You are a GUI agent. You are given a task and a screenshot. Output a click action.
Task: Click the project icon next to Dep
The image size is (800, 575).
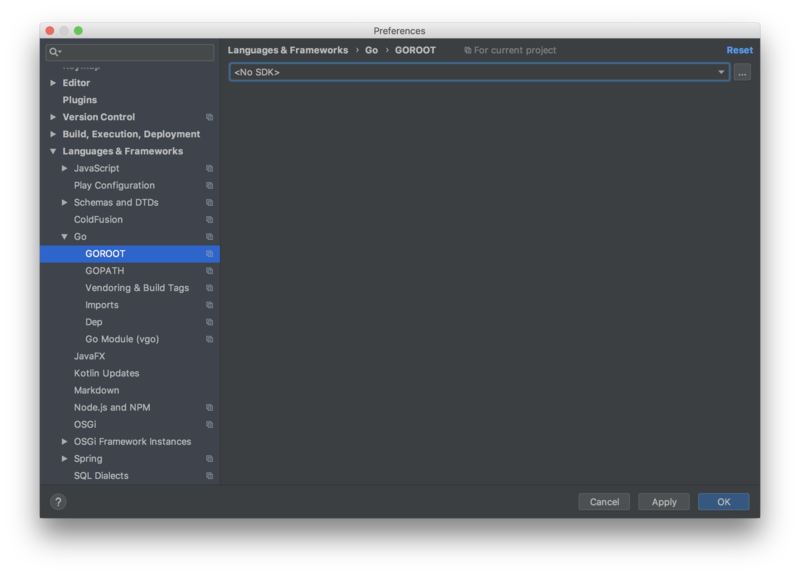tap(209, 322)
